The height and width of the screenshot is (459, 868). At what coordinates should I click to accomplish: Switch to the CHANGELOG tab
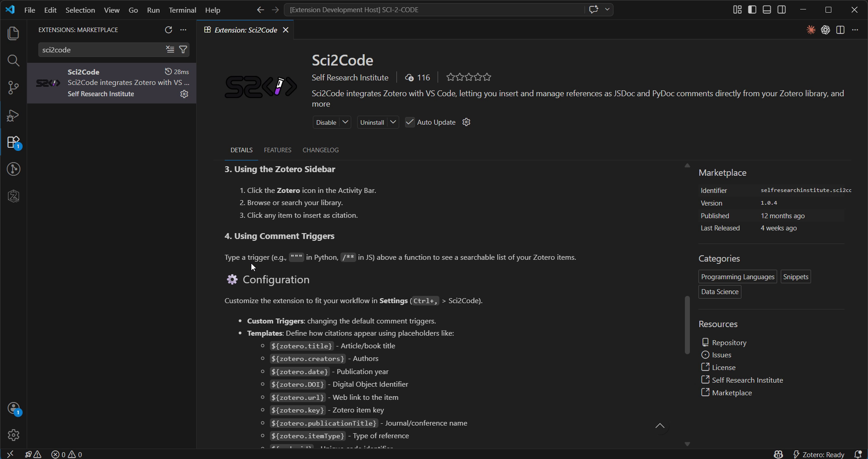(x=321, y=150)
